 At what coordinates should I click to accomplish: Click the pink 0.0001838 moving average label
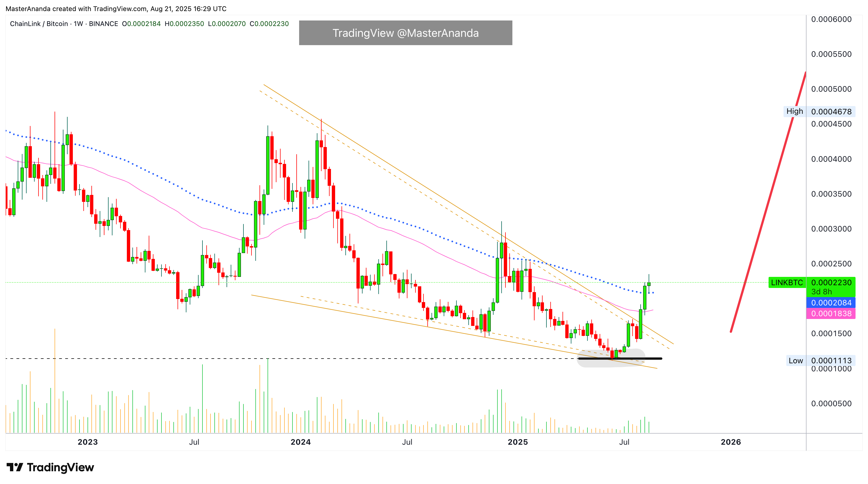[x=831, y=313]
